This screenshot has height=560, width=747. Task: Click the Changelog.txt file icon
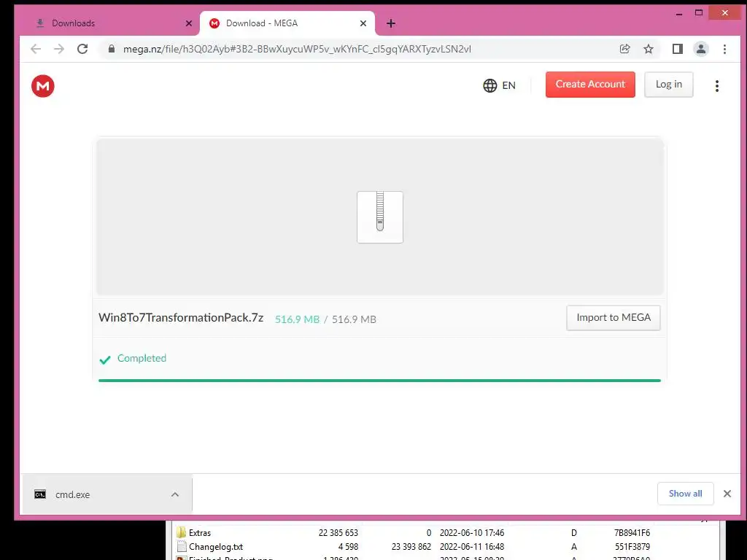coord(181,547)
